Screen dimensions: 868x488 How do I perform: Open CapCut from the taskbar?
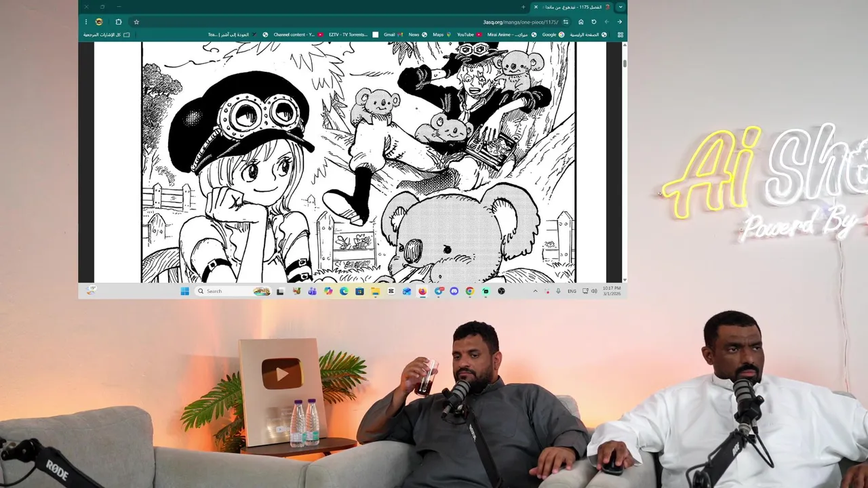point(391,291)
